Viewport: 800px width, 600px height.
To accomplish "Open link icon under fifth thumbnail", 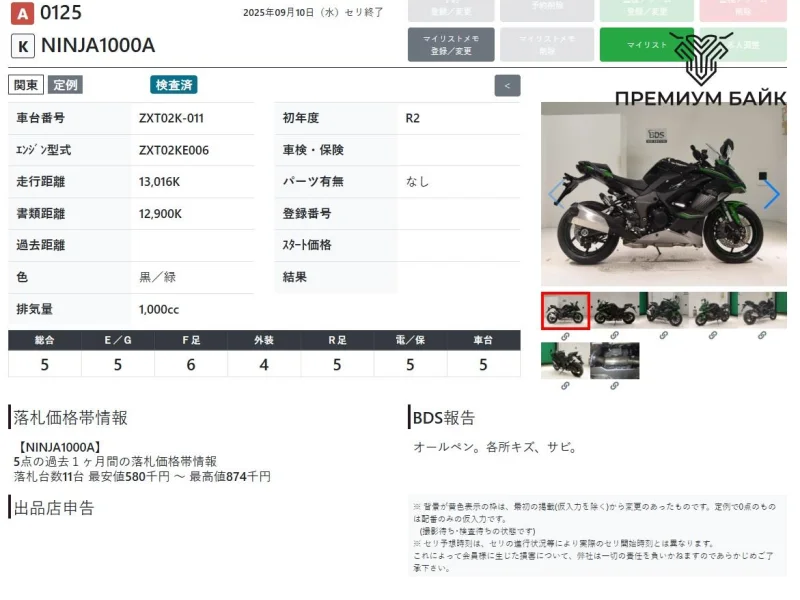I will 762,336.
